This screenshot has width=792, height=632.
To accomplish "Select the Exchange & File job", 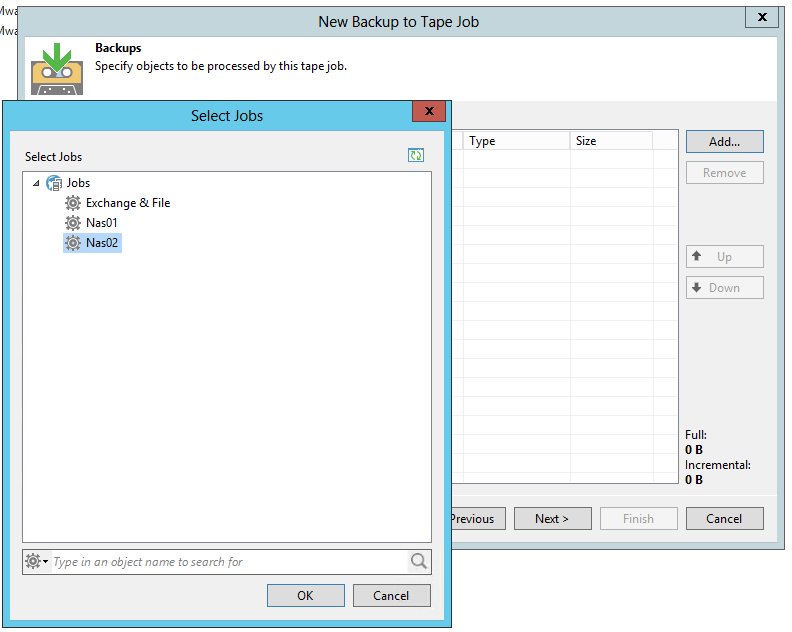I will click(127, 203).
